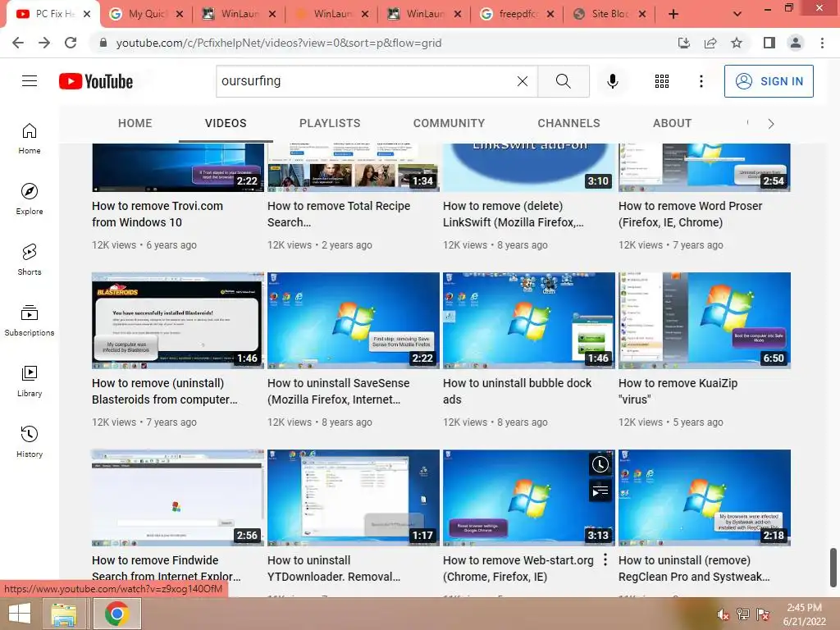Start voice search with microphone
The height and width of the screenshot is (630, 840).
612,81
